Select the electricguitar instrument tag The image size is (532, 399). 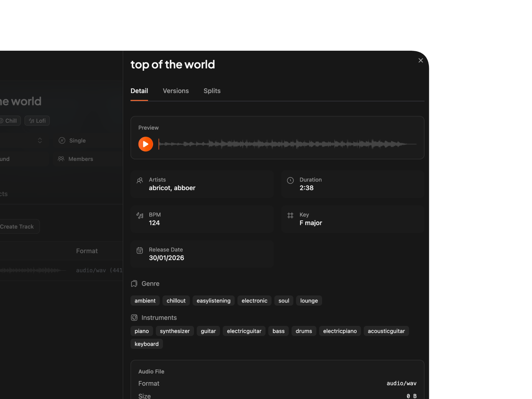point(244,331)
